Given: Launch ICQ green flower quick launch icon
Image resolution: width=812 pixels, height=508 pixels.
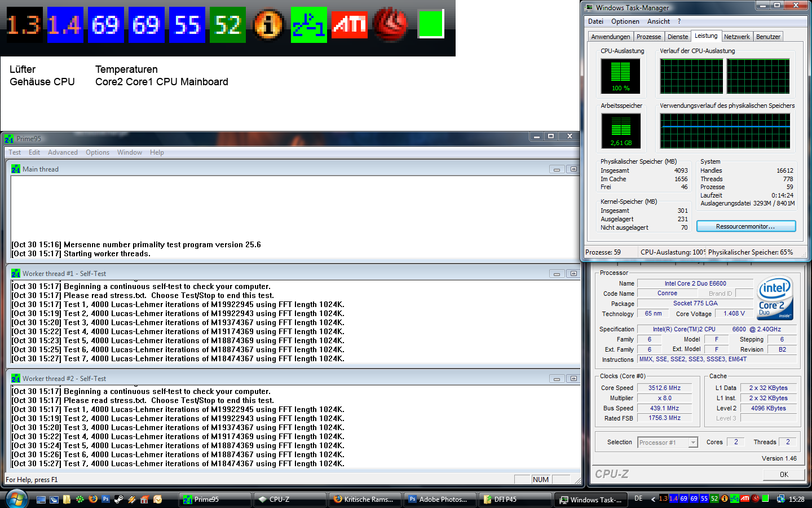Looking at the screenshot, I should (80, 500).
